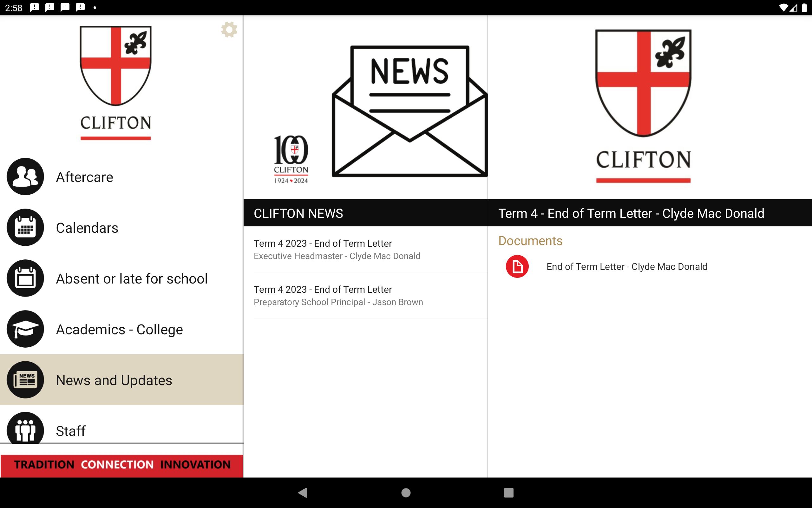The image size is (812, 508).
Task: Open settings via the gear icon
Action: pyautogui.click(x=229, y=30)
